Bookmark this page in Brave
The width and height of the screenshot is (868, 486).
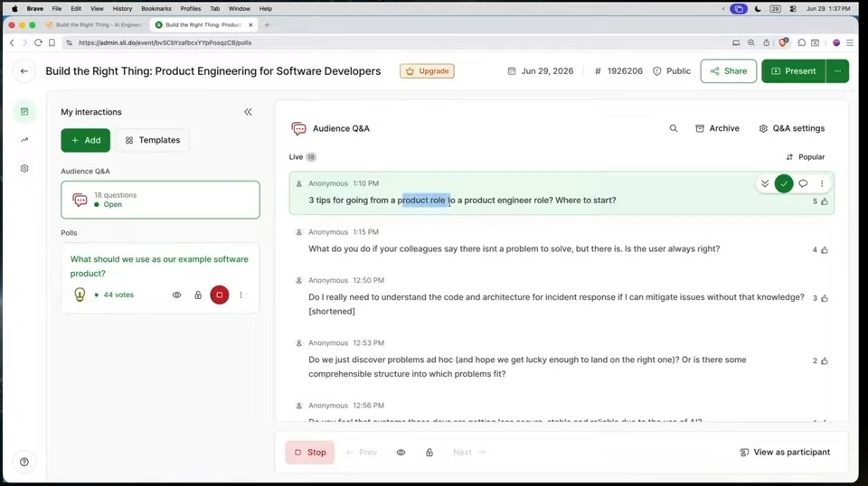[52, 42]
